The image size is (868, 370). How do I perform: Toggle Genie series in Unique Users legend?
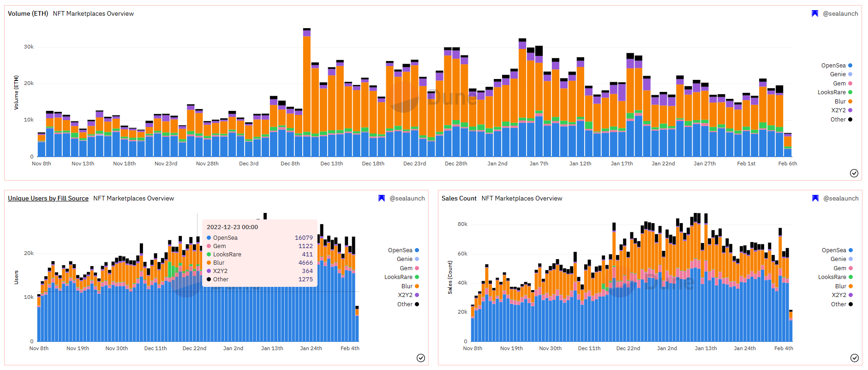point(408,259)
